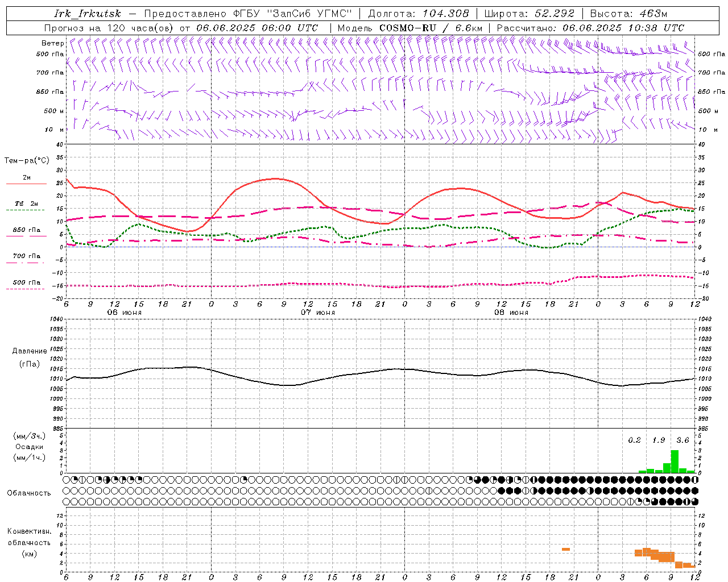The width and height of the screenshot is (728, 582).
Task: Click the '06 июня' date label
Action: point(125,313)
